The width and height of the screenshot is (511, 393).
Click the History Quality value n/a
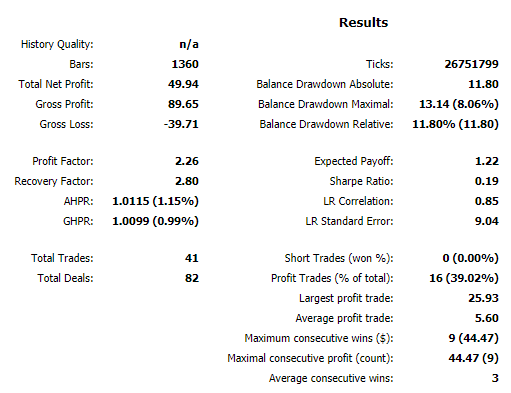[x=189, y=44]
